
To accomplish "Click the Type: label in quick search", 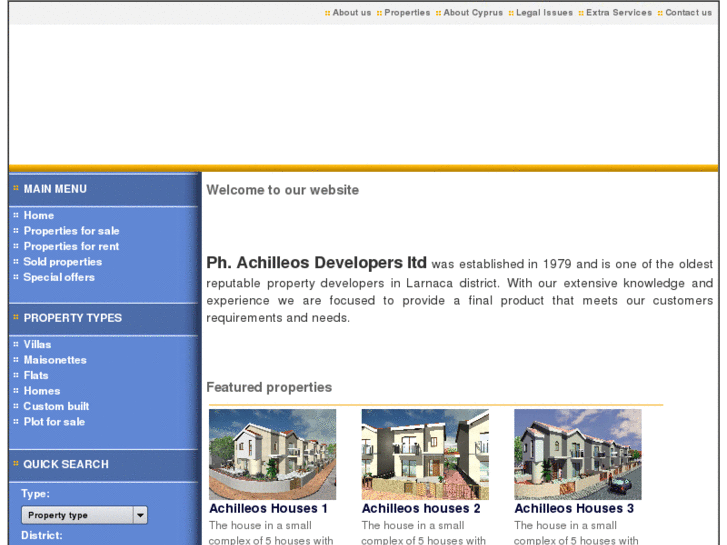I will 35,494.
